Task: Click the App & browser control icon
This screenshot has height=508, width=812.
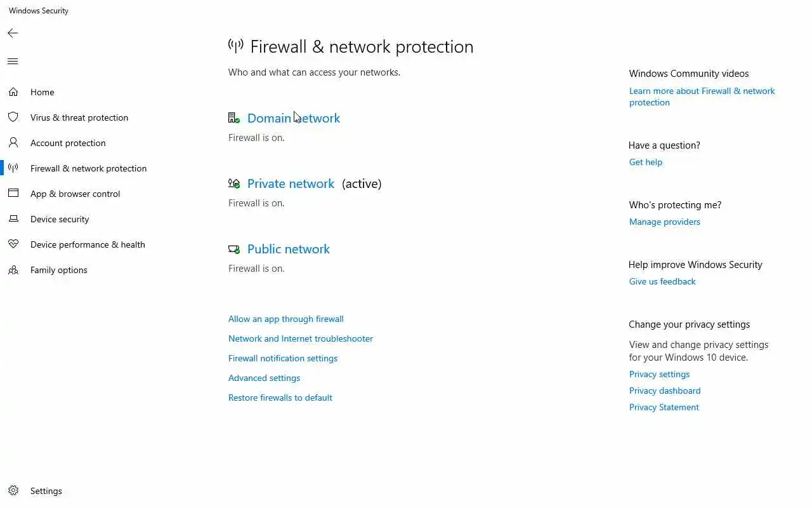Action: click(x=13, y=194)
